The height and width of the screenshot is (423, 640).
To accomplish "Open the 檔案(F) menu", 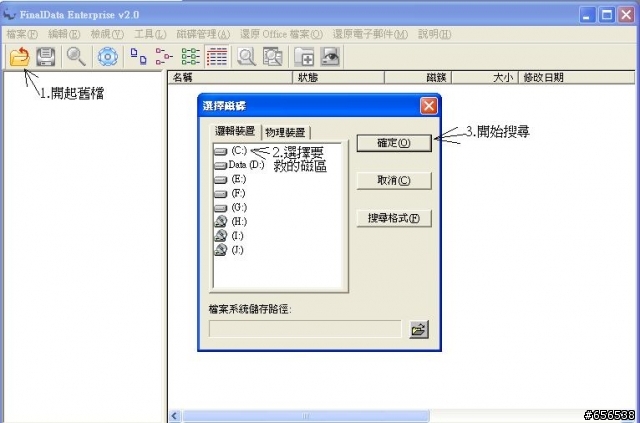I will tap(22, 34).
